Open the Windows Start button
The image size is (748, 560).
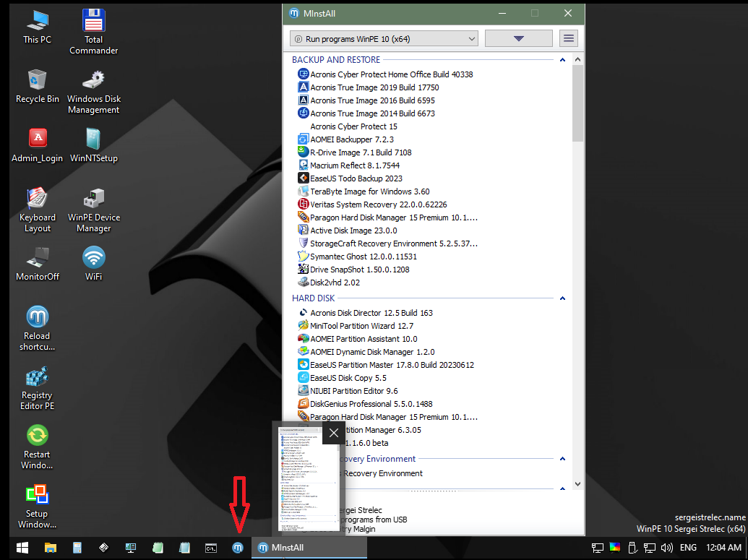(x=22, y=548)
